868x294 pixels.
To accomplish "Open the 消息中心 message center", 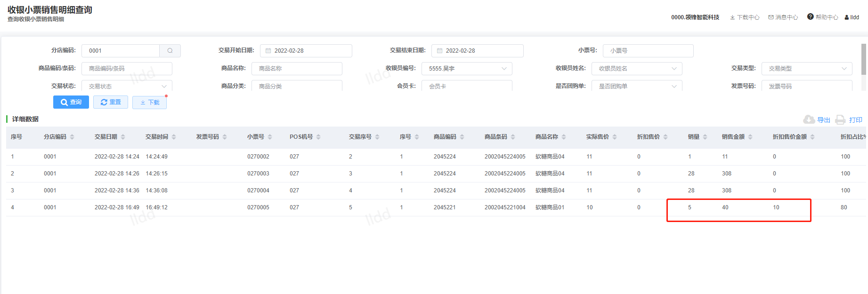I will 783,17.
